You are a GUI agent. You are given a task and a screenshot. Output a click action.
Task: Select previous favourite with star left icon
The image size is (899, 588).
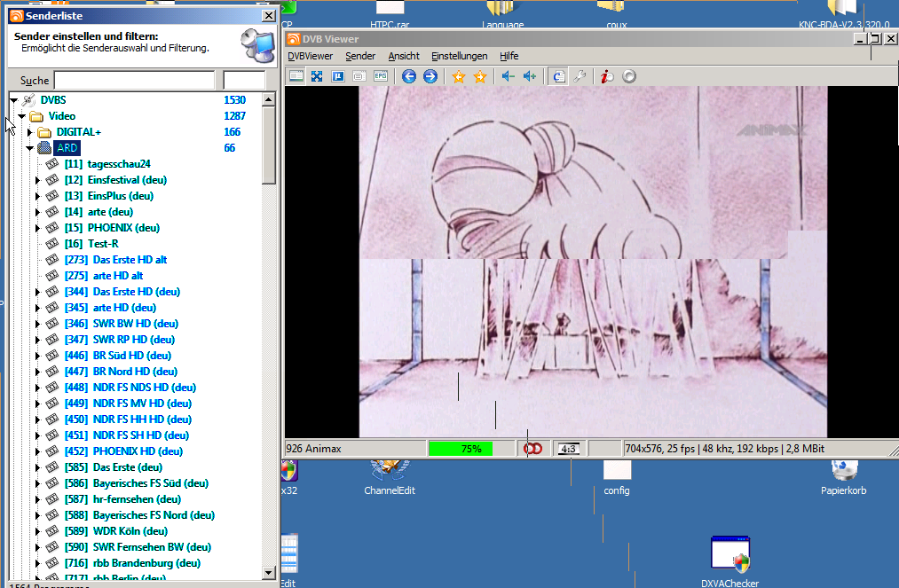pyautogui.click(x=459, y=76)
